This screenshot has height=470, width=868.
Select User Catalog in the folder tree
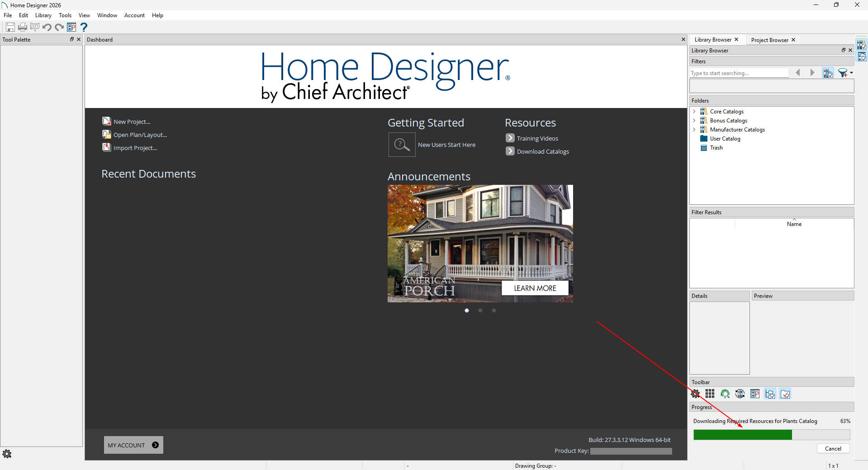(725, 139)
